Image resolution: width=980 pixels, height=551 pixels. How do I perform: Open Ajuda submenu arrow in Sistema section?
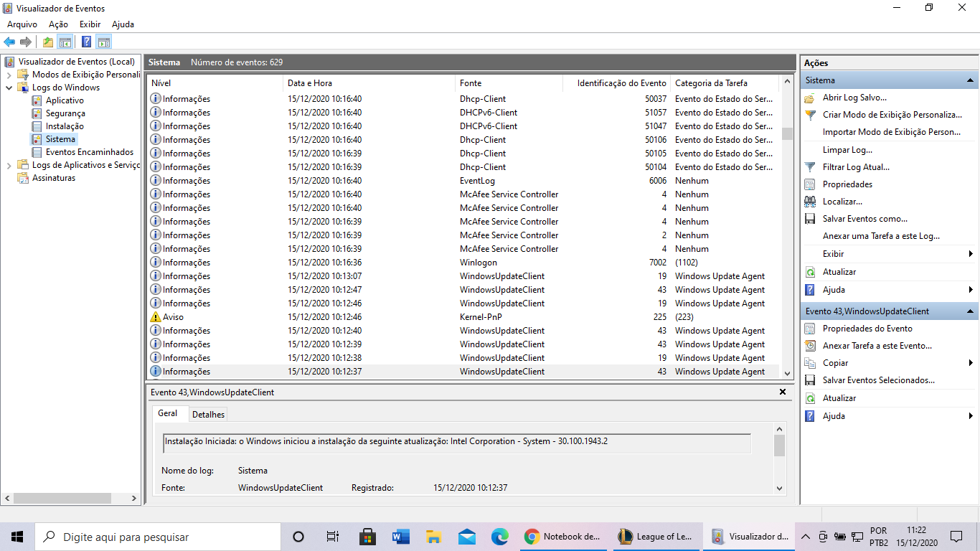pyautogui.click(x=971, y=290)
